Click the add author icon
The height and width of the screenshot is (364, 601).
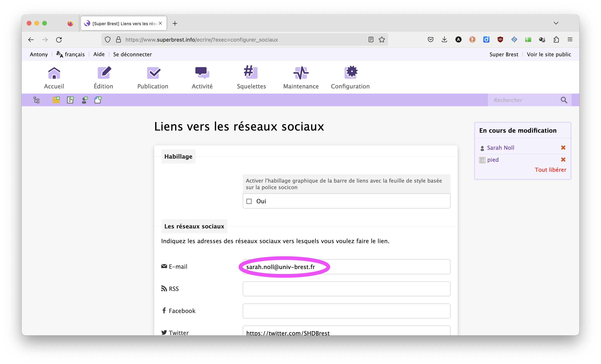click(85, 100)
